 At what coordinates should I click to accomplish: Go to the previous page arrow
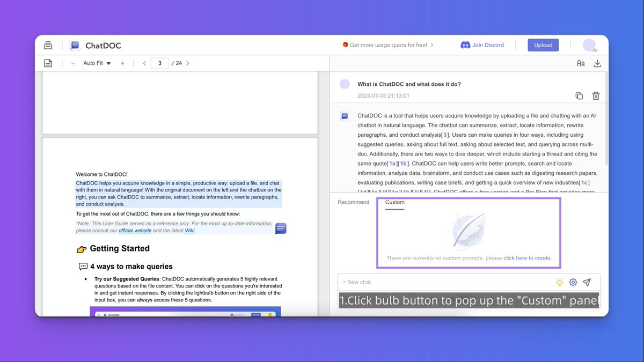[x=144, y=63]
